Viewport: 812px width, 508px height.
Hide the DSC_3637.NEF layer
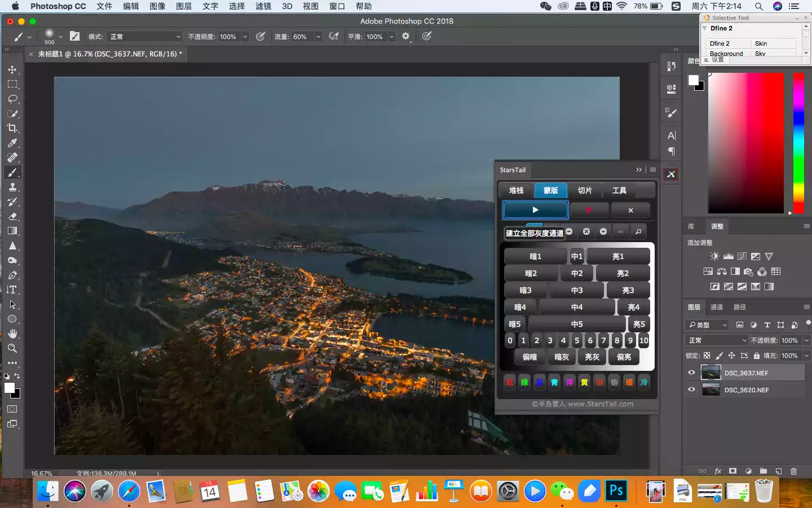tap(691, 373)
